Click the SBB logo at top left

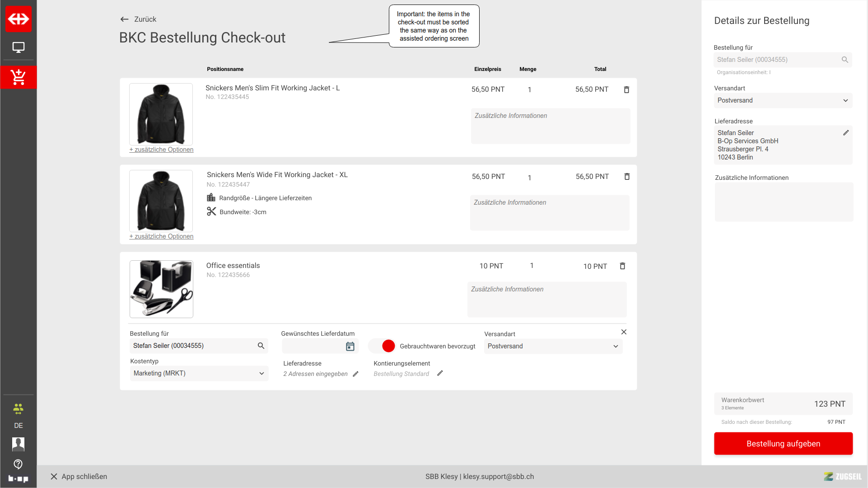pyautogui.click(x=19, y=19)
